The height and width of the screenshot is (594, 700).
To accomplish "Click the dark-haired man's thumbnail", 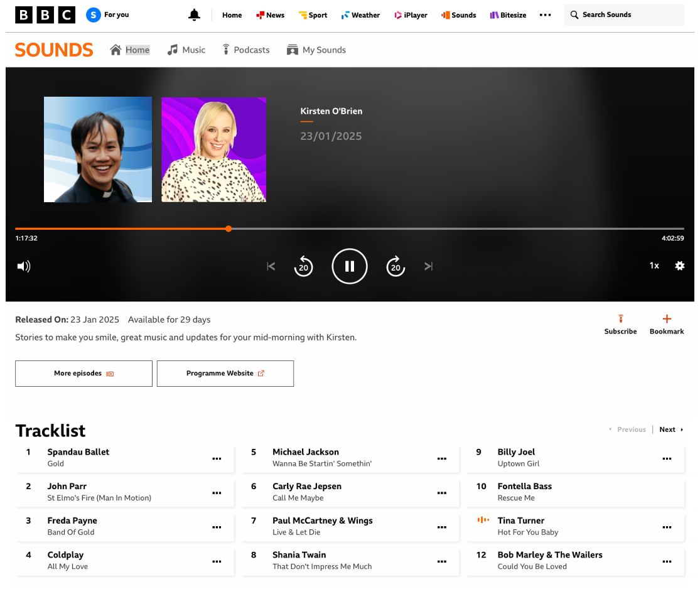I will [98, 149].
